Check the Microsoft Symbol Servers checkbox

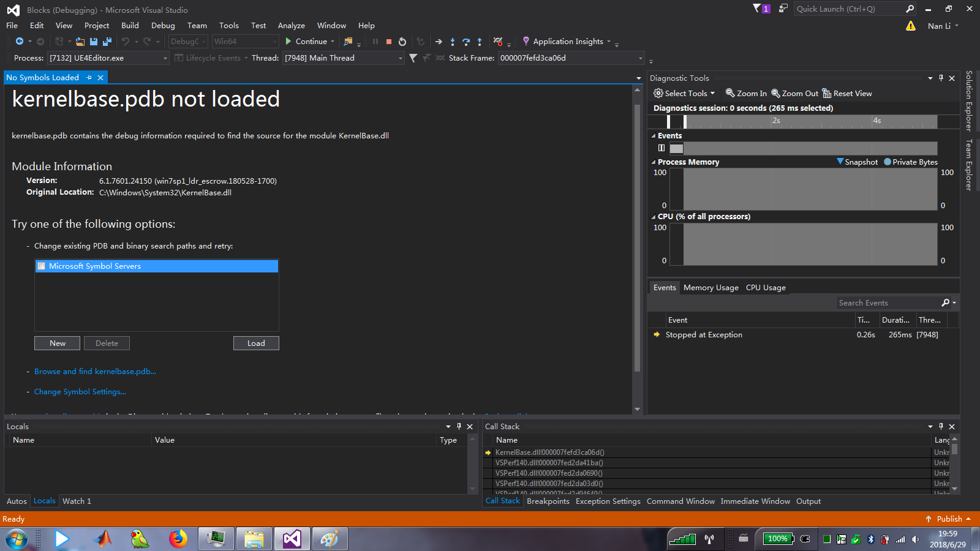[x=42, y=266]
